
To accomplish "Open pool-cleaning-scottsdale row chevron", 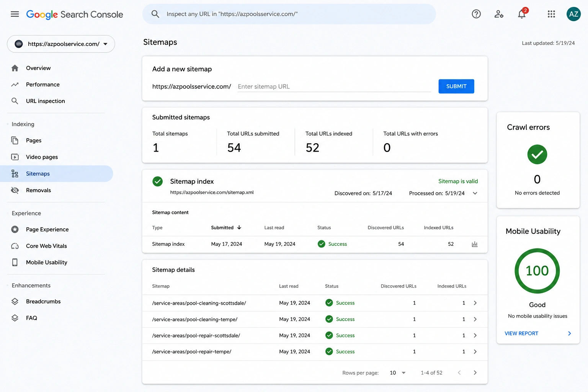I will (x=475, y=303).
